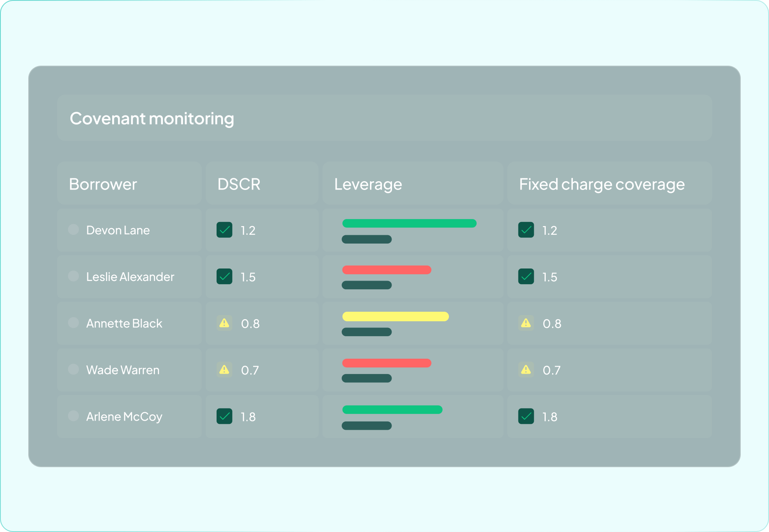Click the green leverage bar for Arlene McCoy

click(x=392, y=409)
